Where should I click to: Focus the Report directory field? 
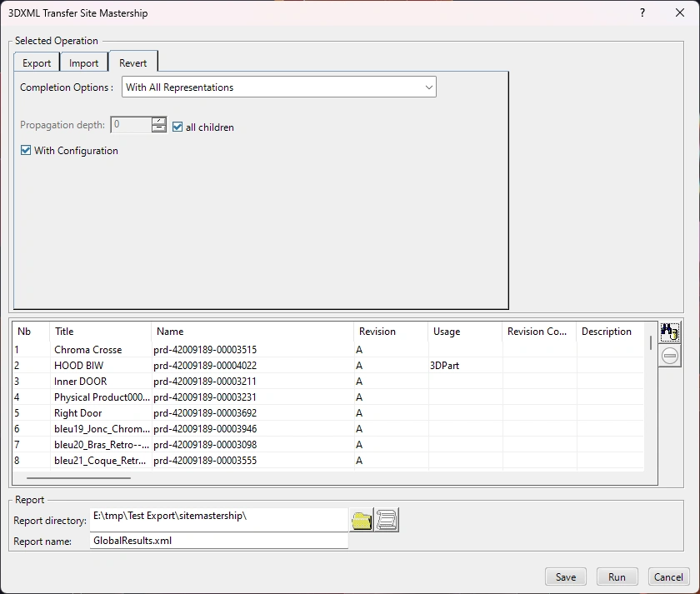click(218, 519)
